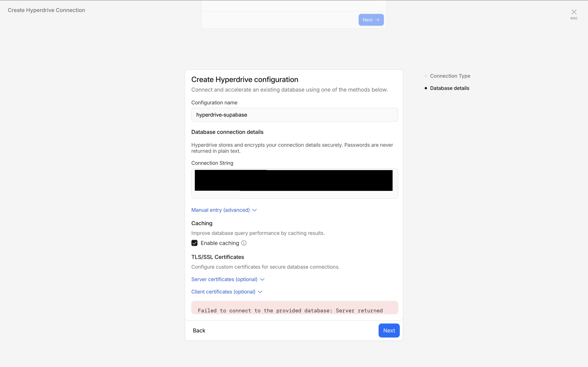Click the chevron beside Server certificates
The image size is (588, 367).
click(x=262, y=280)
